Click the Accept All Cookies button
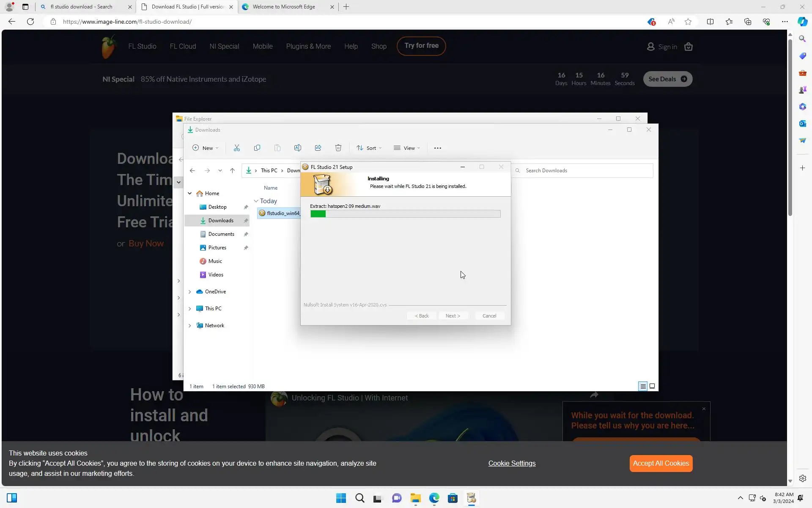 pos(661,464)
